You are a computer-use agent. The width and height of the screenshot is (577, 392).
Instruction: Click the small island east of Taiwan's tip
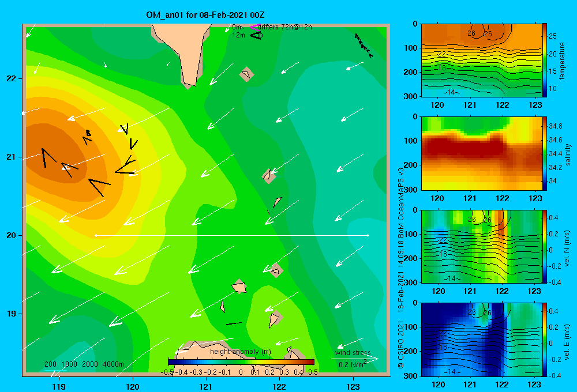(x=246, y=74)
